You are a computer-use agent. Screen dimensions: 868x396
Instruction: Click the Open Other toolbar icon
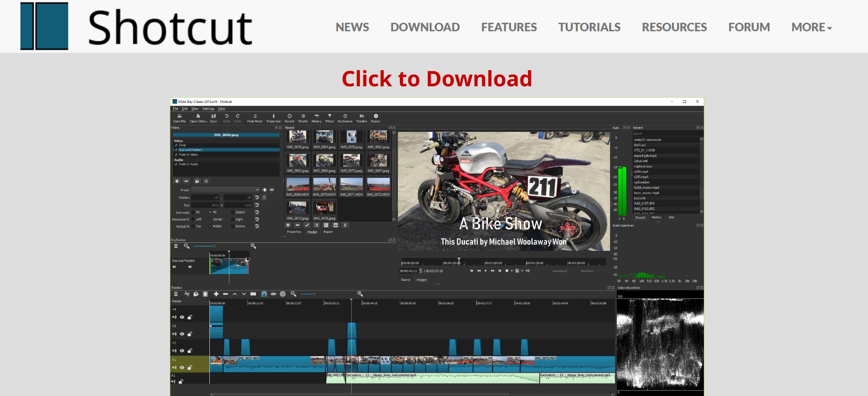(198, 118)
